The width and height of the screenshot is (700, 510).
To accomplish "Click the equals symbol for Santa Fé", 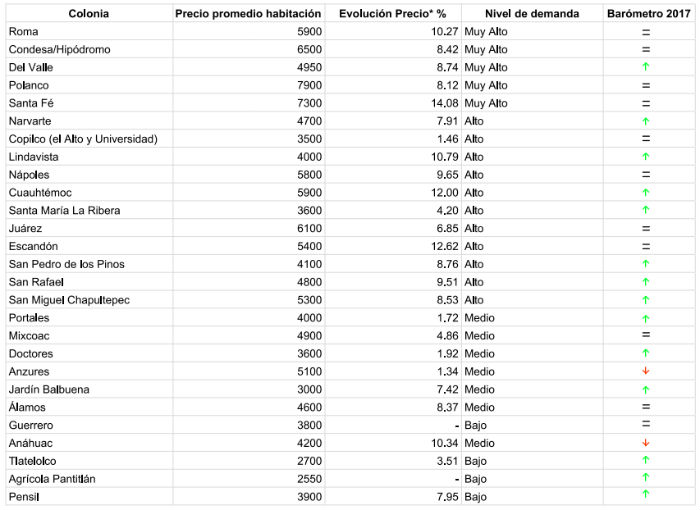I will [x=646, y=103].
